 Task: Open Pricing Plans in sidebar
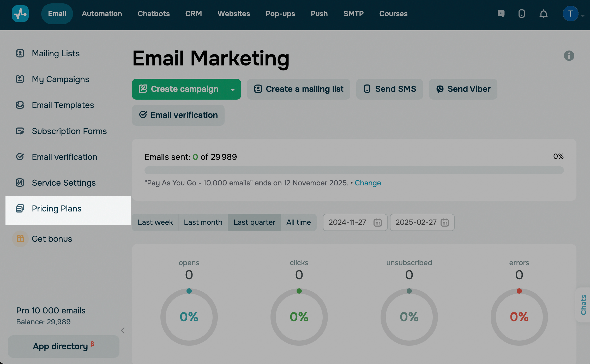point(57,209)
